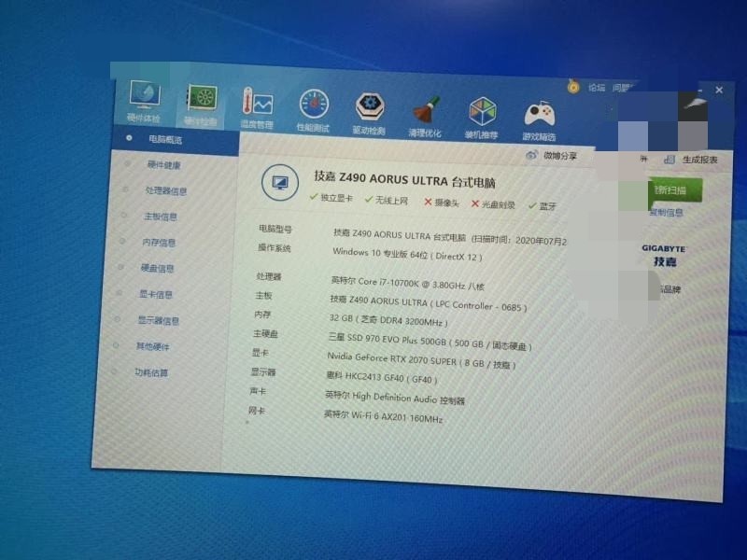Click the 电脑型号 row label

click(275, 229)
